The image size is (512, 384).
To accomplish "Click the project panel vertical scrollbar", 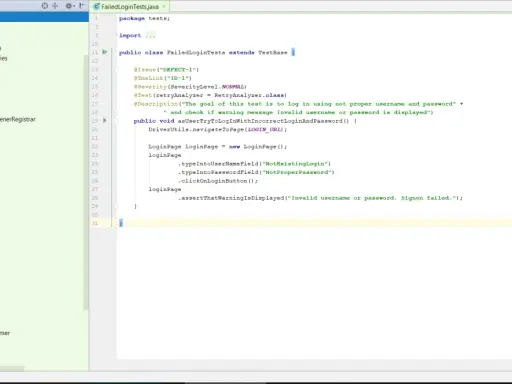I will [x=86, y=182].
